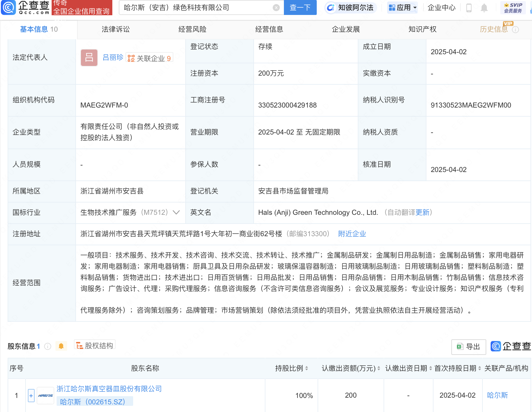Switch to 经营风险 tab
Viewport: 532px width, 412px height.
click(192, 29)
